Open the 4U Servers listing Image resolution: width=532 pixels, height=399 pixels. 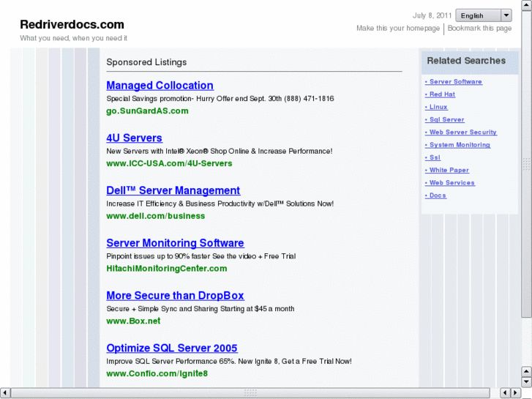134,138
